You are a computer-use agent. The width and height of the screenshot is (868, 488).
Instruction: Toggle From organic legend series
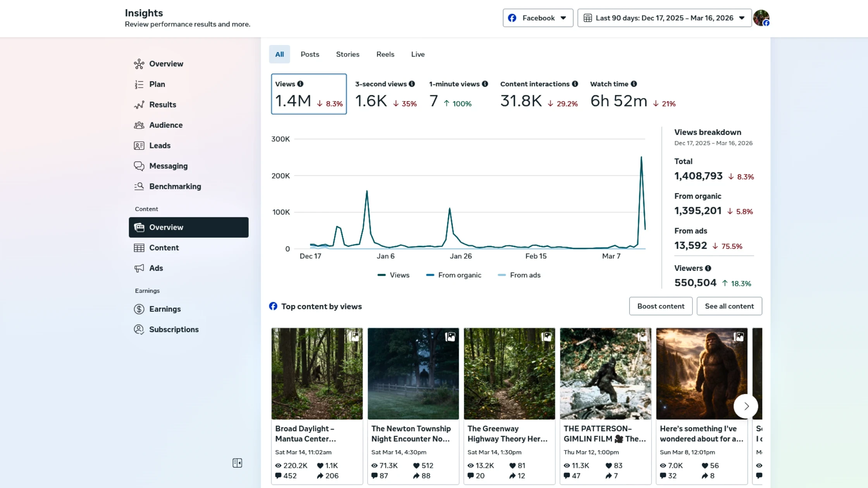tap(453, 275)
